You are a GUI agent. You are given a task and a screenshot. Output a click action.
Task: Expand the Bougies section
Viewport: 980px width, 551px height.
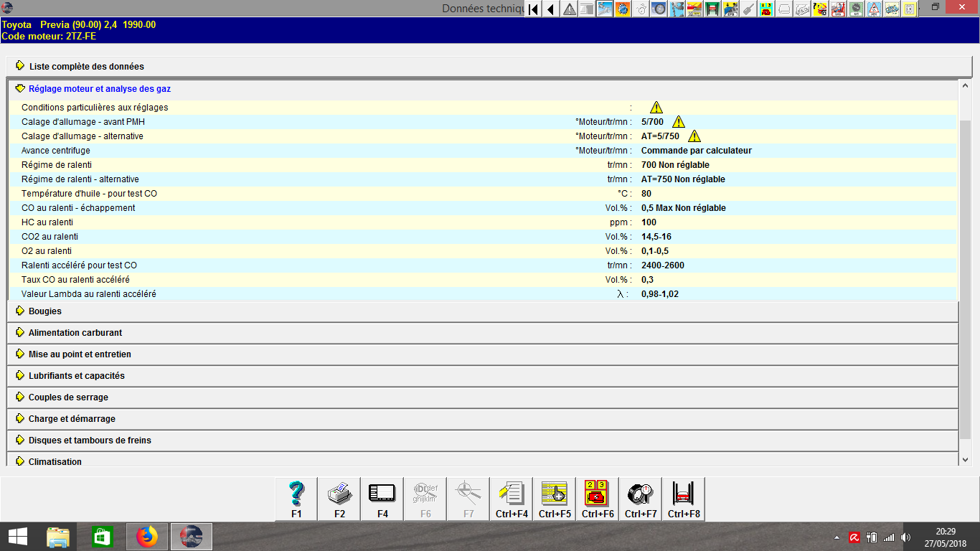(483, 311)
